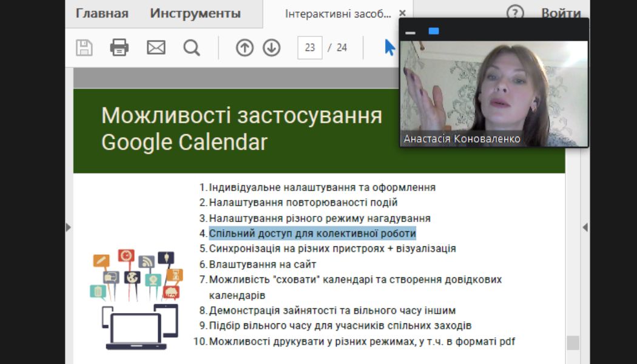The width and height of the screenshot is (637, 364).
Task: Expand the left navigation pane arrow
Action: coord(68,227)
